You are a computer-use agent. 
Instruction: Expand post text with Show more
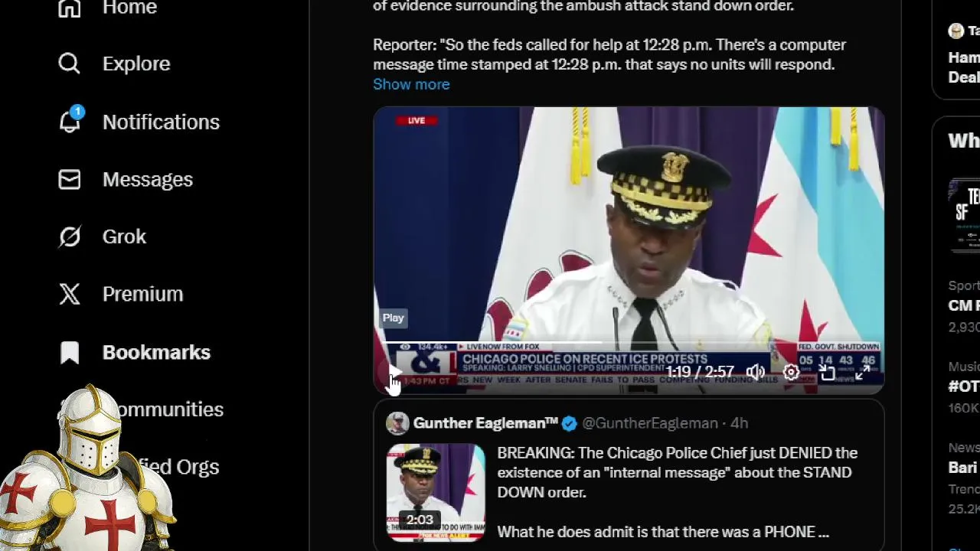point(411,84)
